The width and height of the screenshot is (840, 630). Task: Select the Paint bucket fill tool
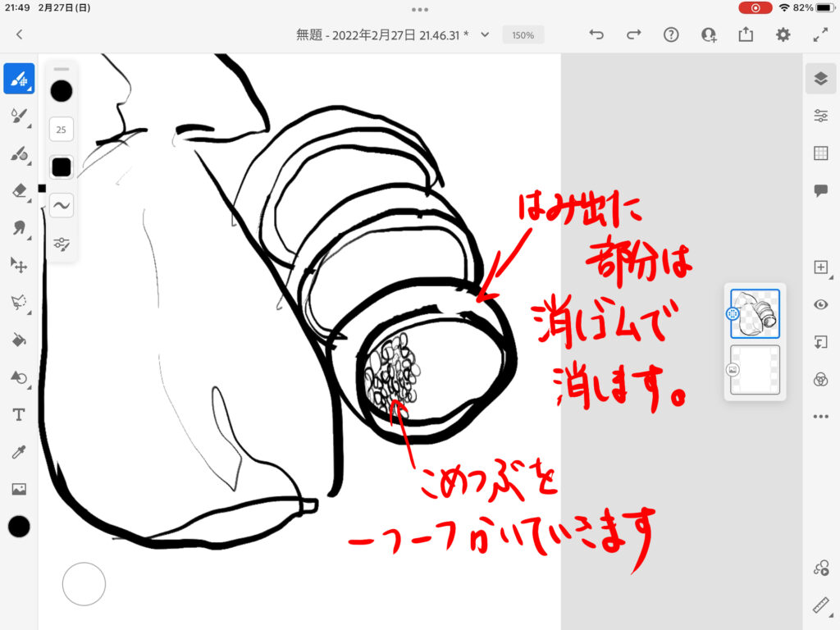point(19,340)
